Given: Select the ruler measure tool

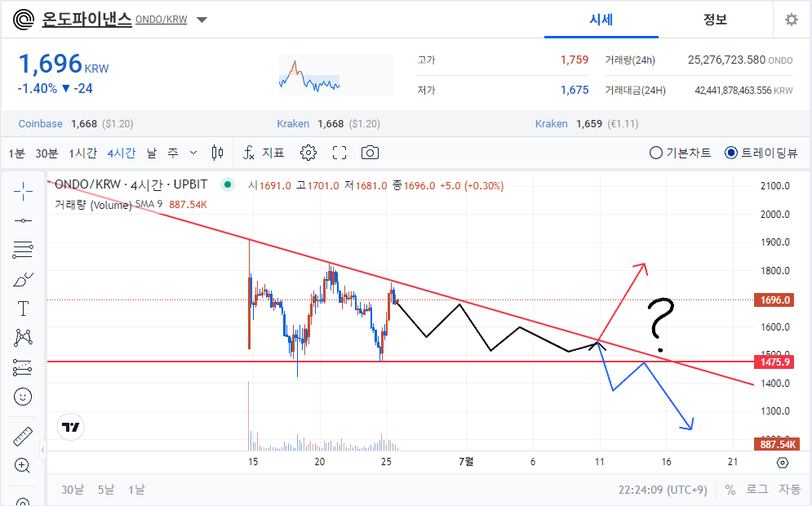Looking at the screenshot, I should (23, 437).
